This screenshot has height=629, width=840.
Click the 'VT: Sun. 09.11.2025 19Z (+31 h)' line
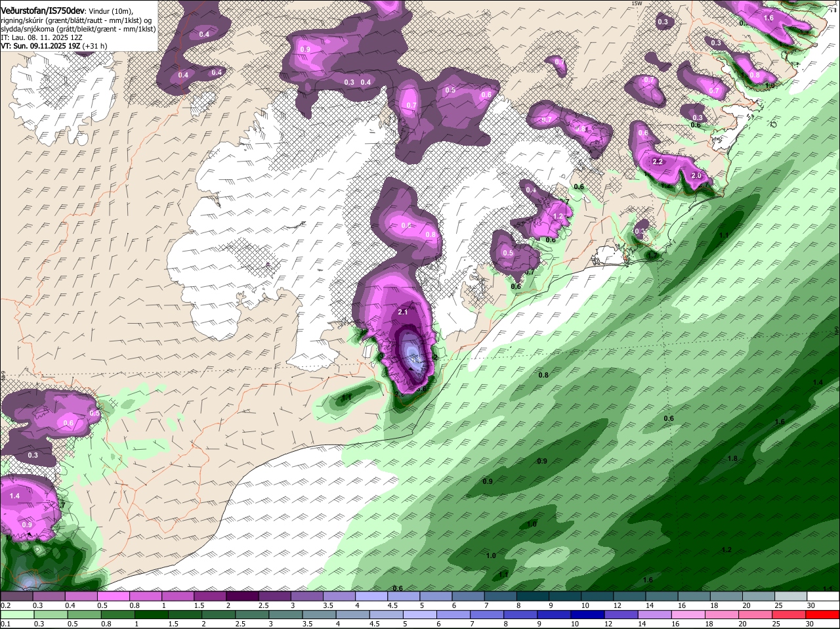[x=54, y=46]
